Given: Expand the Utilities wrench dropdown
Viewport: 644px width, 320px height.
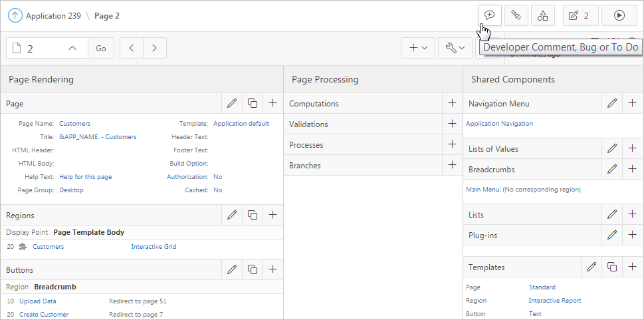Looking at the screenshot, I should [x=455, y=48].
